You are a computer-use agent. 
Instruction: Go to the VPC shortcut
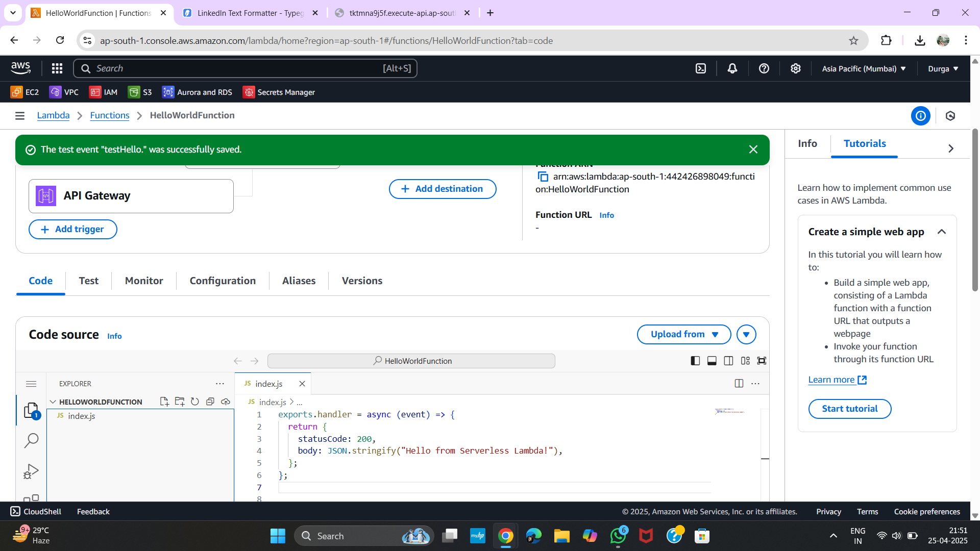pos(64,92)
